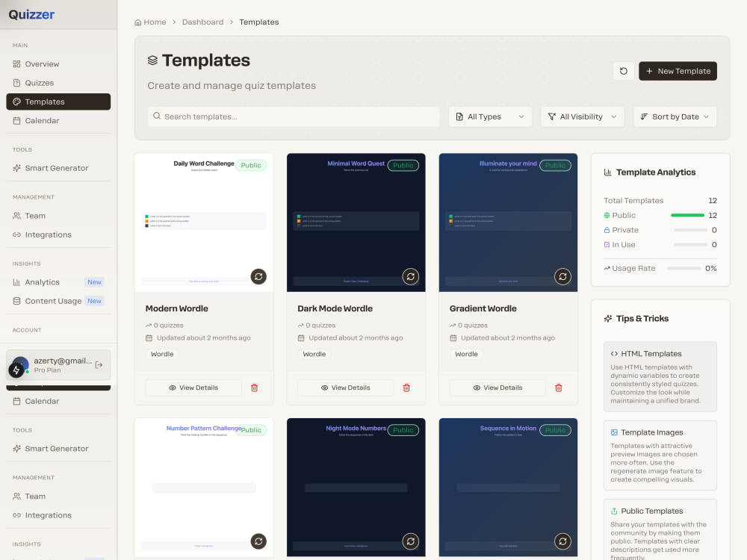747x560 pixels.
Task: Delete the Modern Wordle template
Action: pos(255,388)
